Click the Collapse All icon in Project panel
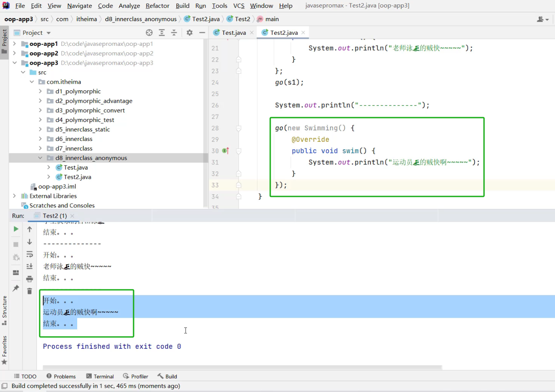 tap(174, 33)
